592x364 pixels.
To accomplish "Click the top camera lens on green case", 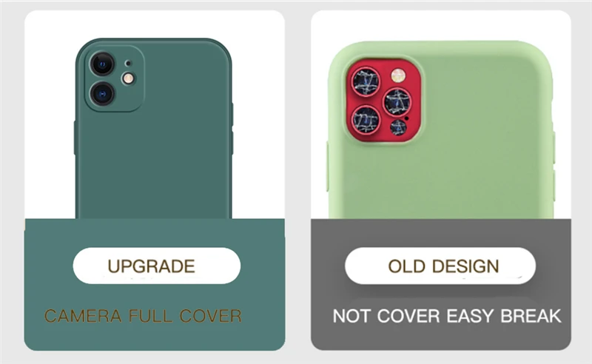I will [102, 64].
